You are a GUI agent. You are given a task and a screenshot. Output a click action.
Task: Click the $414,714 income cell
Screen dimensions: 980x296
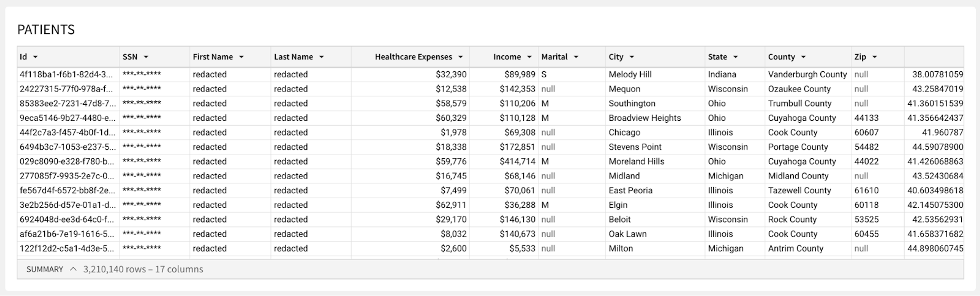504,161
